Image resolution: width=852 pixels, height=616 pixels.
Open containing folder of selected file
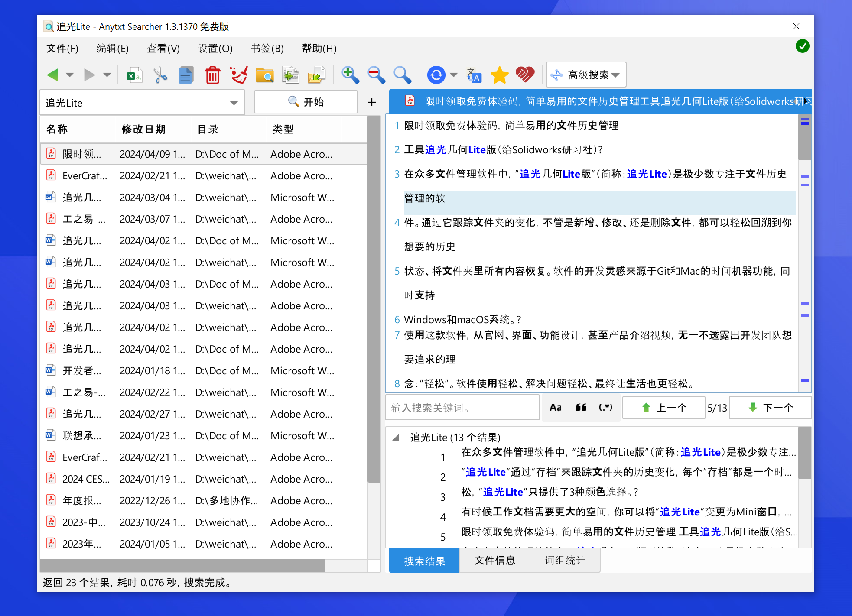[265, 75]
